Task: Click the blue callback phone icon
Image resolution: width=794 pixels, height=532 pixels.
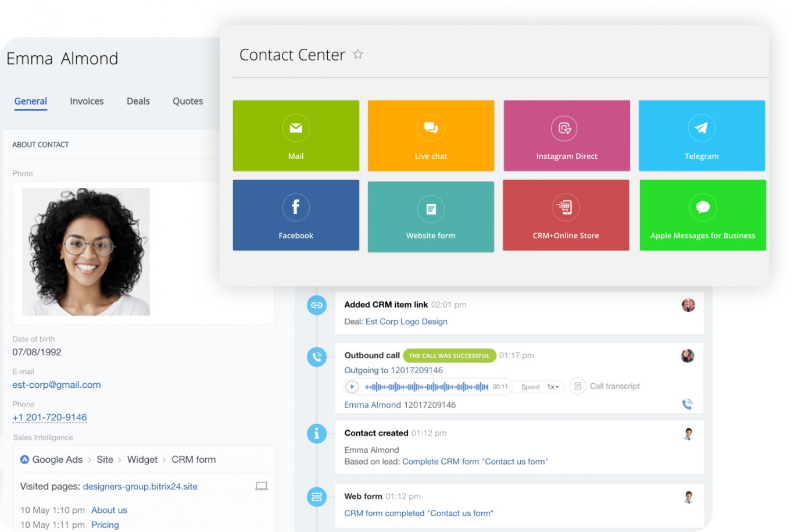Action: [x=687, y=404]
